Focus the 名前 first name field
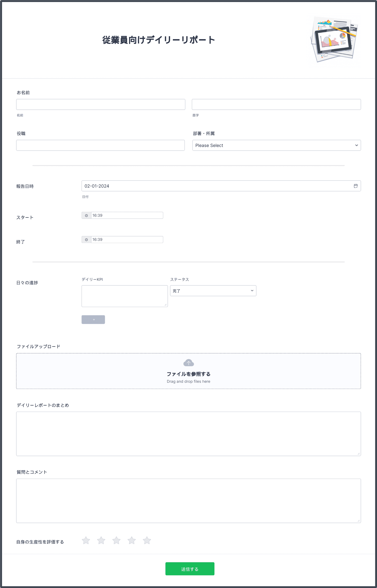377x588 pixels. [101, 104]
